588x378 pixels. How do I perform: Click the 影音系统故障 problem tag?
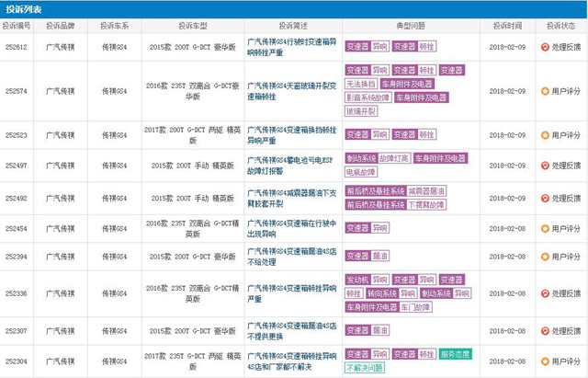coord(367,97)
